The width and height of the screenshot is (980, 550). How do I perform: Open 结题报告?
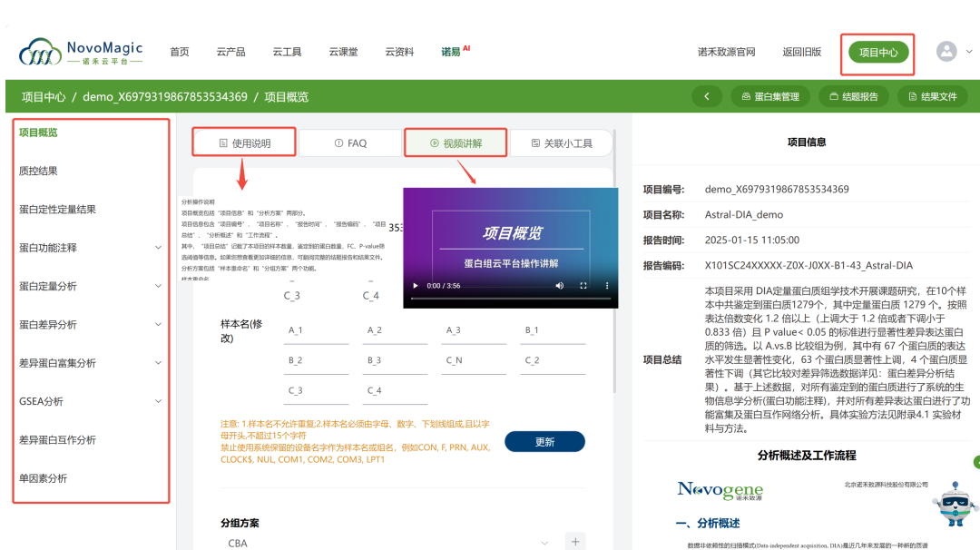point(853,96)
